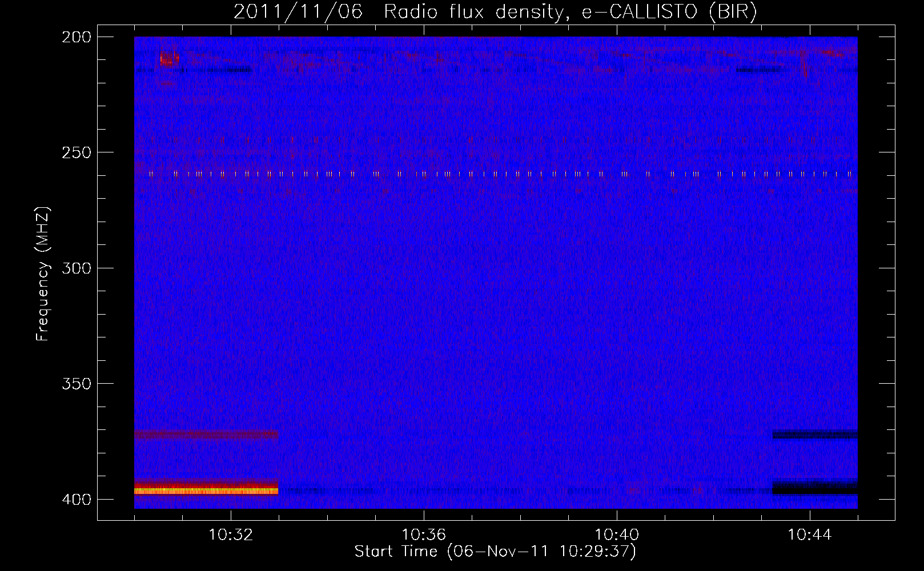The width and height of the screenshot is (924, 571).
Task: Click the black band near 372 MHz at right
Action: [x=815, y=435]
